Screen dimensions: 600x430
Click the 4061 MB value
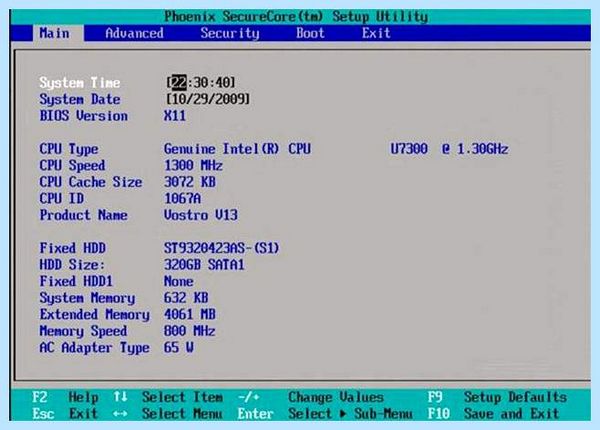pyautogui.click(x=190, y=314)
